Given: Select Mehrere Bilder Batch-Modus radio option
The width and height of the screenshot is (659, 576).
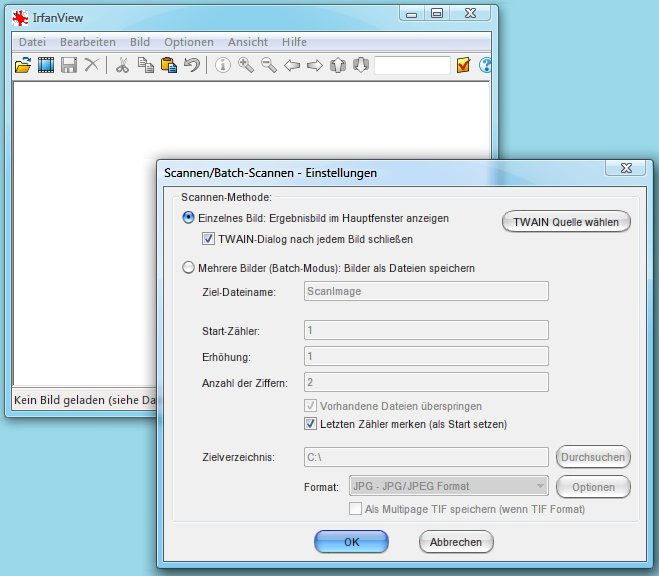Looking at the screenshot, I should [188, 268].
